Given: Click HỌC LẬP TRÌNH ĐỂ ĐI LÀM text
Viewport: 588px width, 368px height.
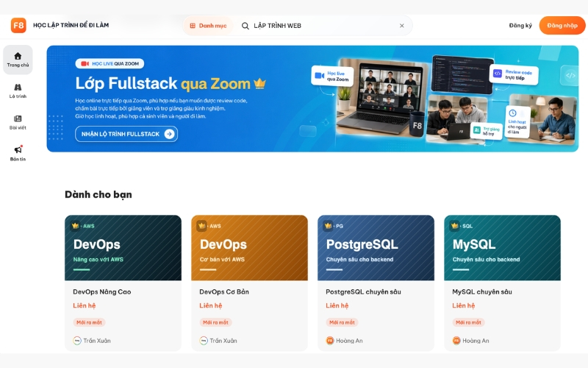Looking at the screenshot, I should (71, 25).
